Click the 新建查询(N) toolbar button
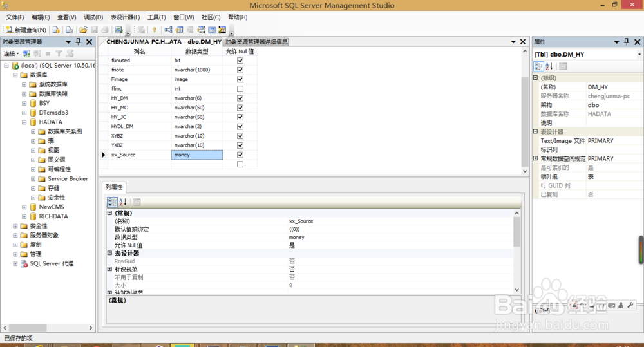This screenshot has width=644, height=347. (26, 30)
